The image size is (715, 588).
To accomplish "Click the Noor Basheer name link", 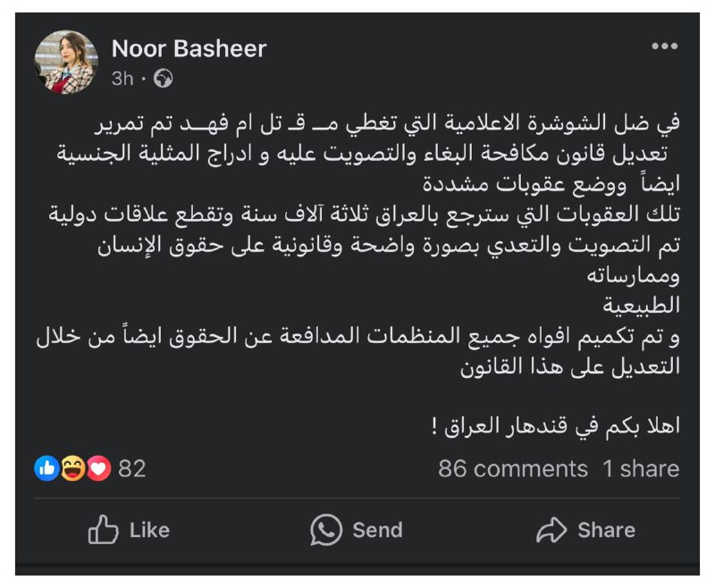I will pyautogui.click(x=189, y=49).
